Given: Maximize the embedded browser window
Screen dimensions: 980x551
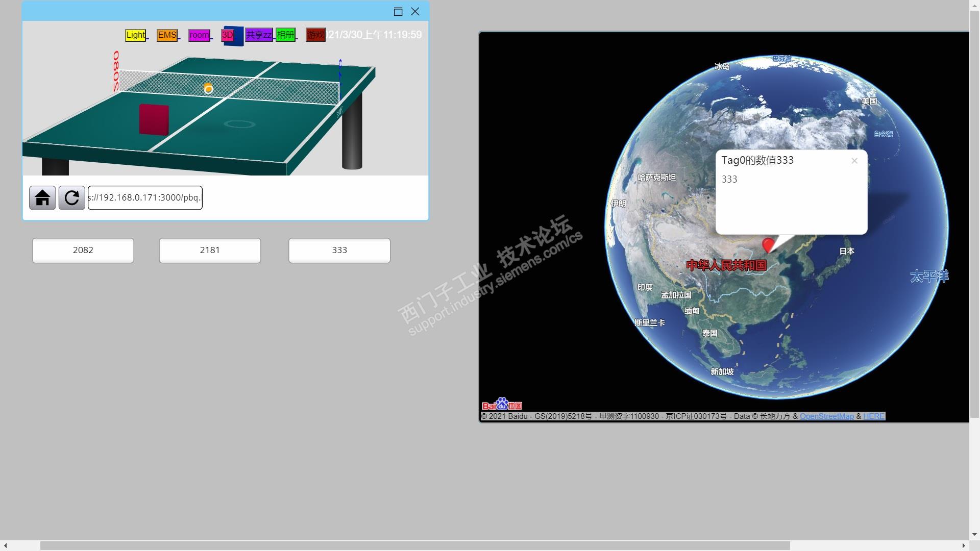Looking at the screenshot, I should (398, 12).
